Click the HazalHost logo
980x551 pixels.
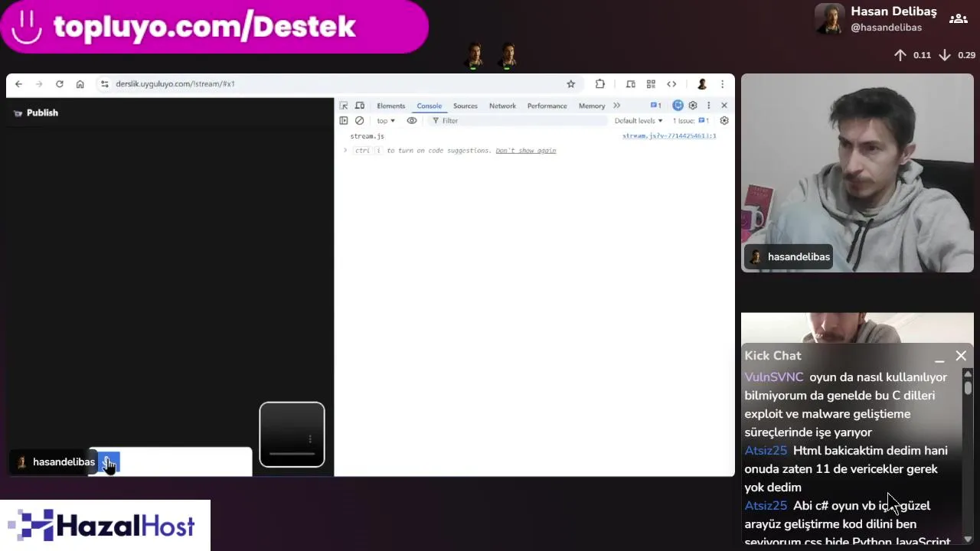pos(105,526)
